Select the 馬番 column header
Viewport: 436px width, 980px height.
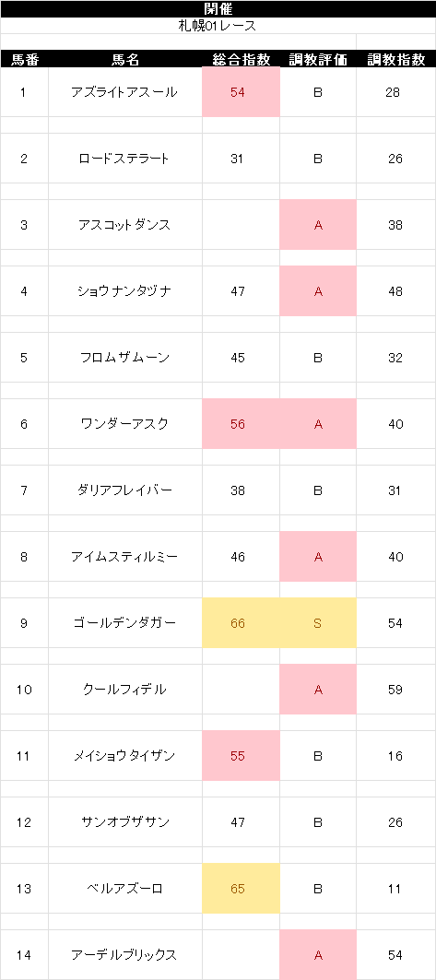pos(24,59)
